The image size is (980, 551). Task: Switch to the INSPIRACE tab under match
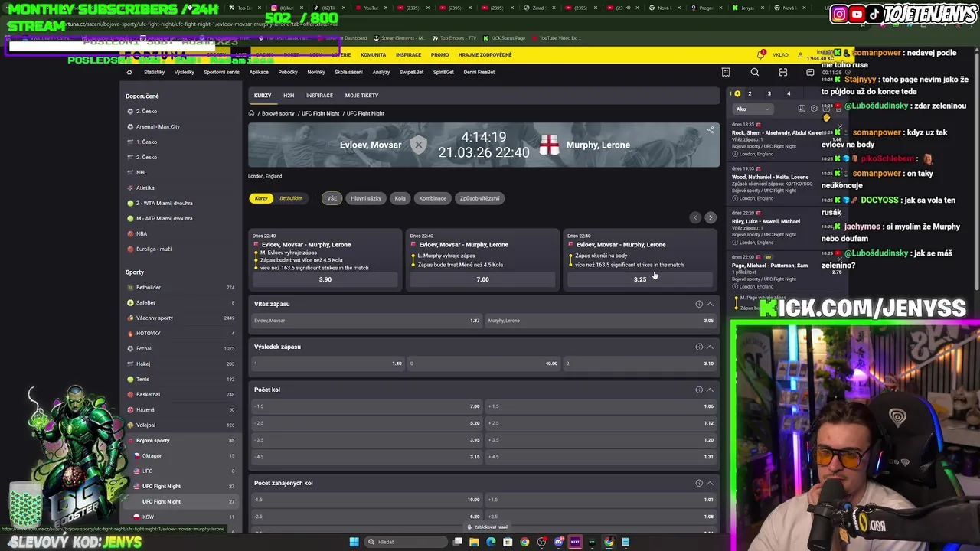[319, 96]
